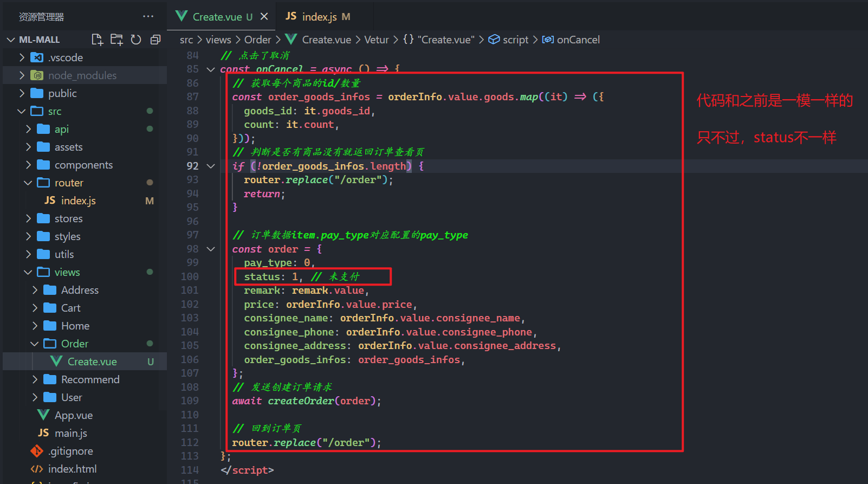The image size is (868, 484).
Task: Click the JS icon on index.js tab
Action: point(291,16)
